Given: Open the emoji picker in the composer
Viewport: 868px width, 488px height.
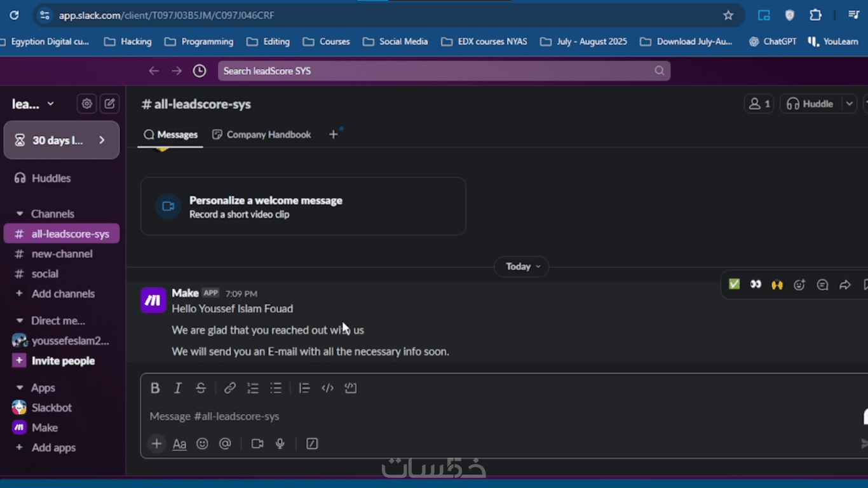Looking at the screenshot, I should point(202,444).
